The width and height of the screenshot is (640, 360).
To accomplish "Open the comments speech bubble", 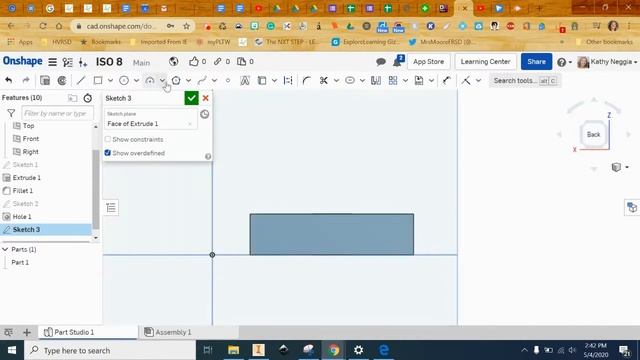I will pos(381,62).
